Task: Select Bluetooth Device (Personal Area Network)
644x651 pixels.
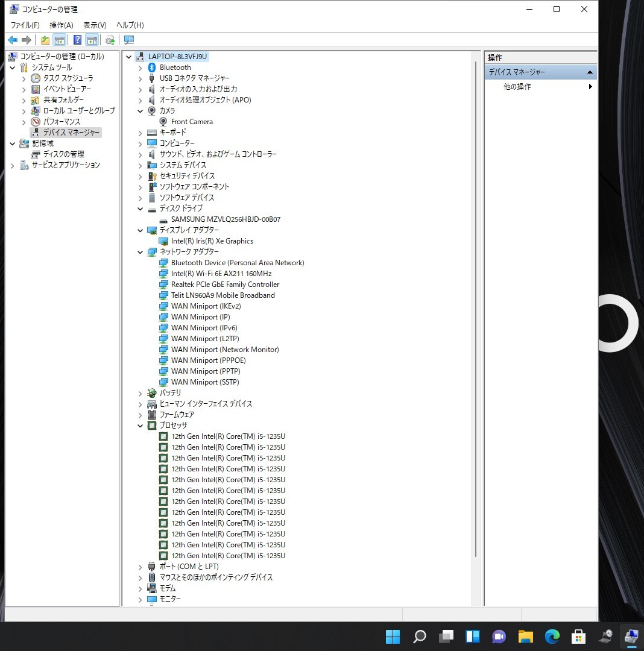Action: [238, 263]
